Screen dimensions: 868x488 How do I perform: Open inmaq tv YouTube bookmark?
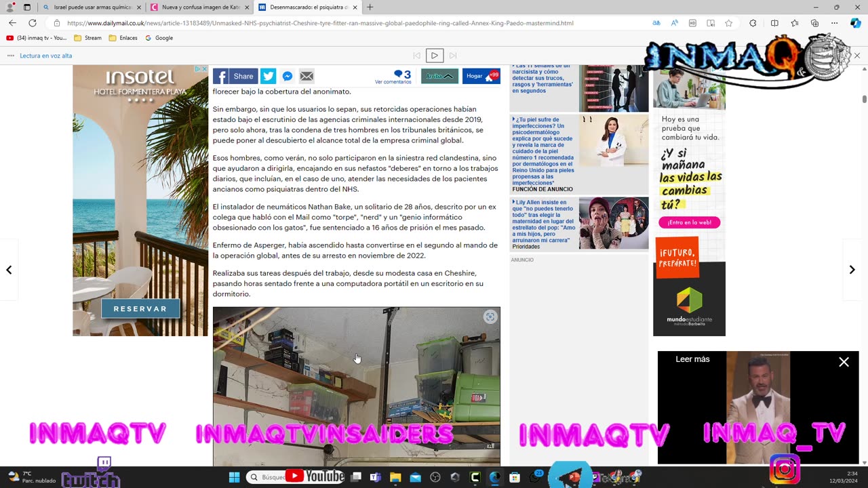(37, 38)
